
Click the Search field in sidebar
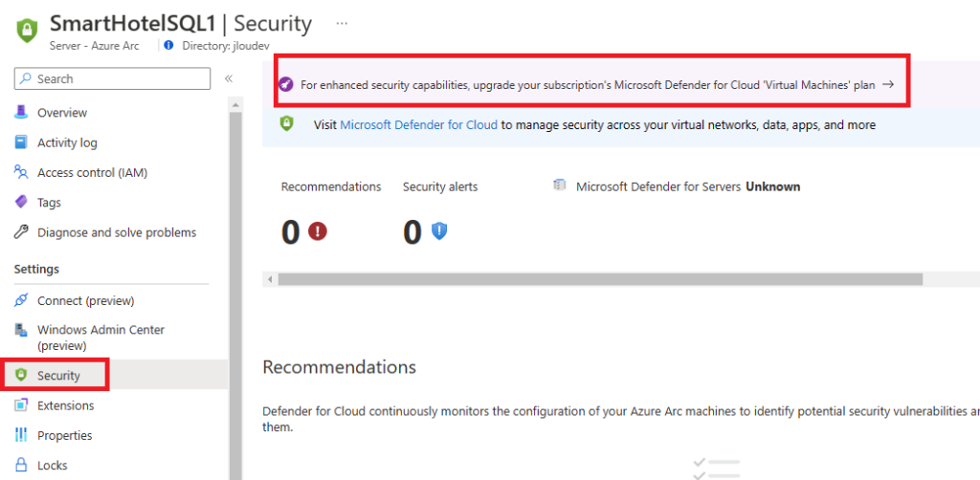click(x=113, y=78)
